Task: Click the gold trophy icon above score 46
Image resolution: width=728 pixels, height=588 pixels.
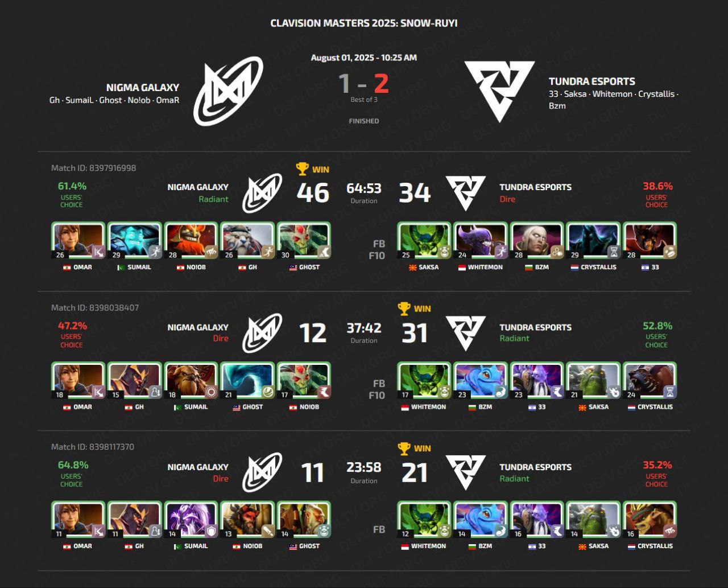Action: click(x=302, y=169)
